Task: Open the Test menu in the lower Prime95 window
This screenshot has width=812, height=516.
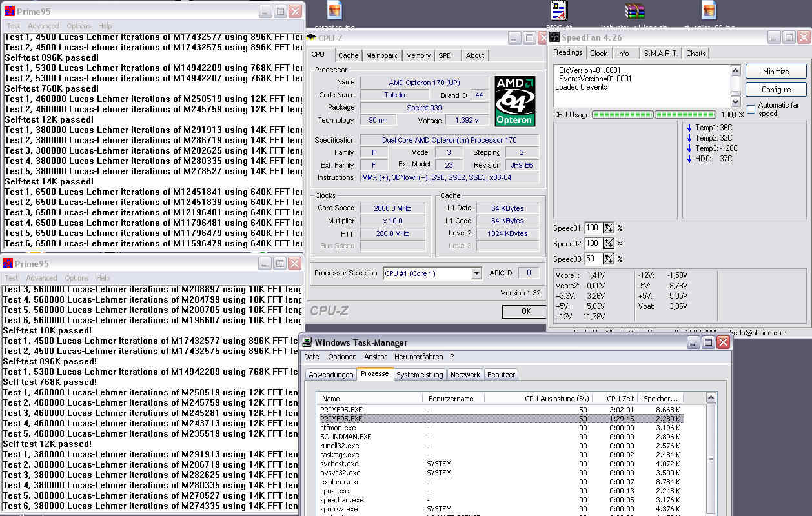Action: coord(12,278)
